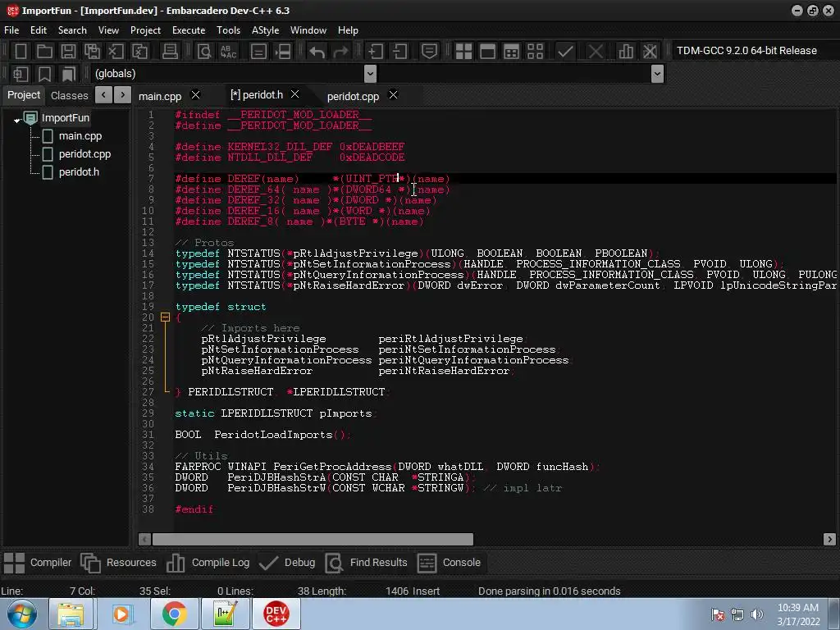The height and width of the screenshot is (630, 840).
Task: Click the Redo arrow icon
Action: point(340,52)
